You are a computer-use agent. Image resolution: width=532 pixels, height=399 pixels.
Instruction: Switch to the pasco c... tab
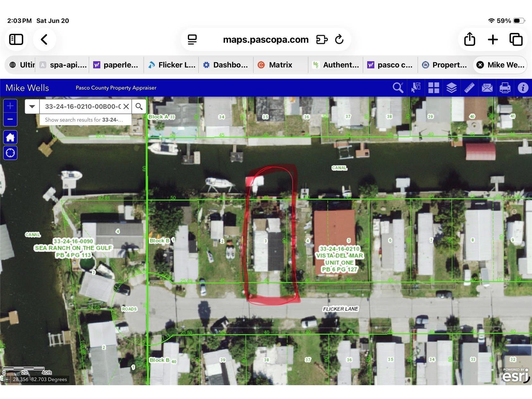tap(390, 65)
